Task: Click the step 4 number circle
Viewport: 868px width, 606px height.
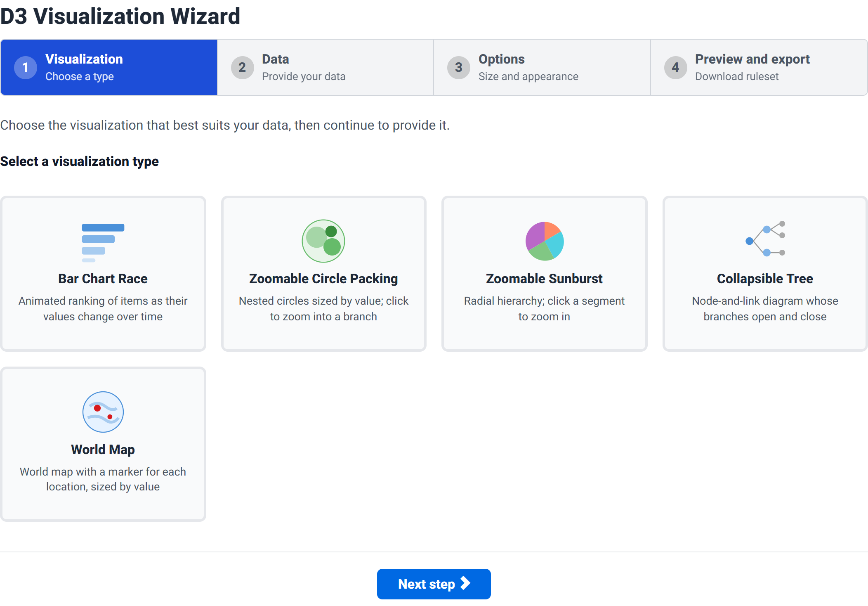Action: pyautogui.click(x=675, y=67)
